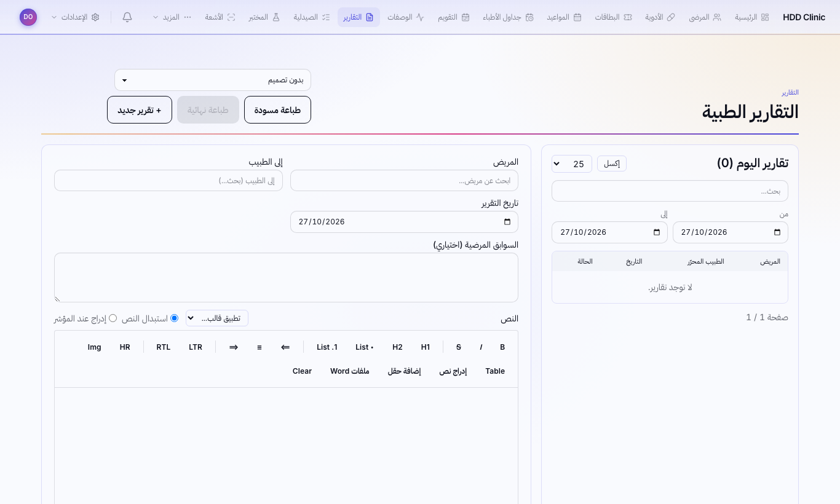Click the إدراج نص button

tap(453, 371)
